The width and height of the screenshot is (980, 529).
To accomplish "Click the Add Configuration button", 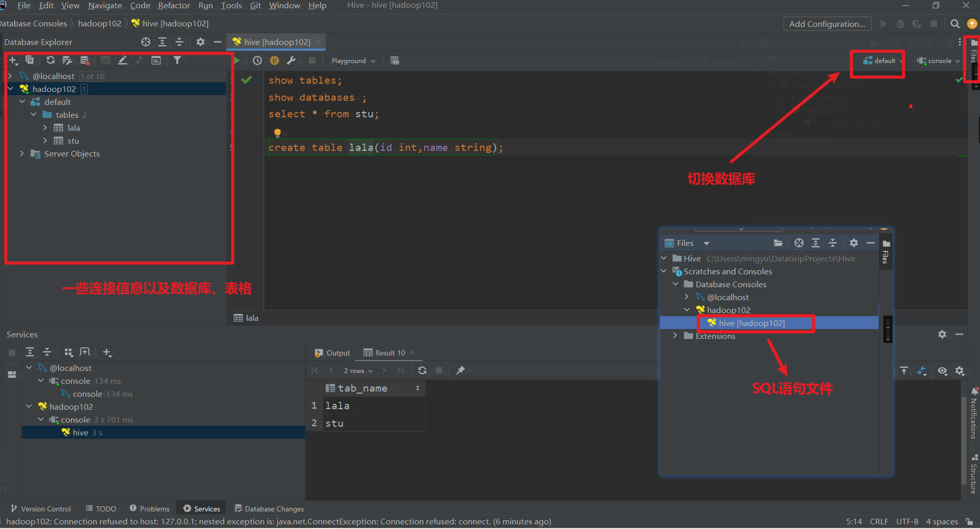I will pos(827,24).
